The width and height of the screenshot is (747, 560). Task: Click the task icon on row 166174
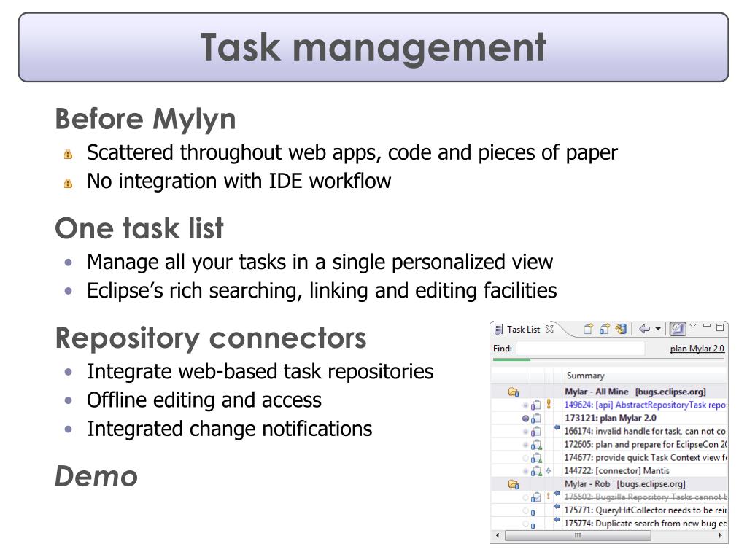click(536, 432)
